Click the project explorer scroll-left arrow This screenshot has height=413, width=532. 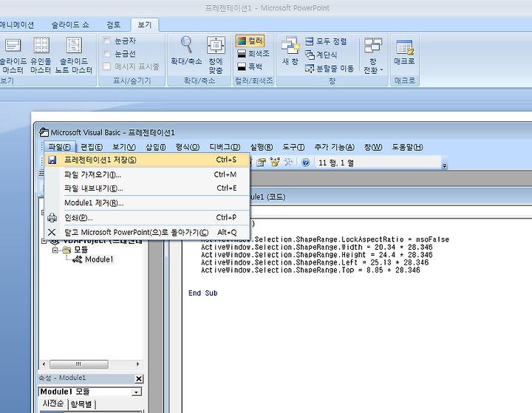[x=44, y=364]
